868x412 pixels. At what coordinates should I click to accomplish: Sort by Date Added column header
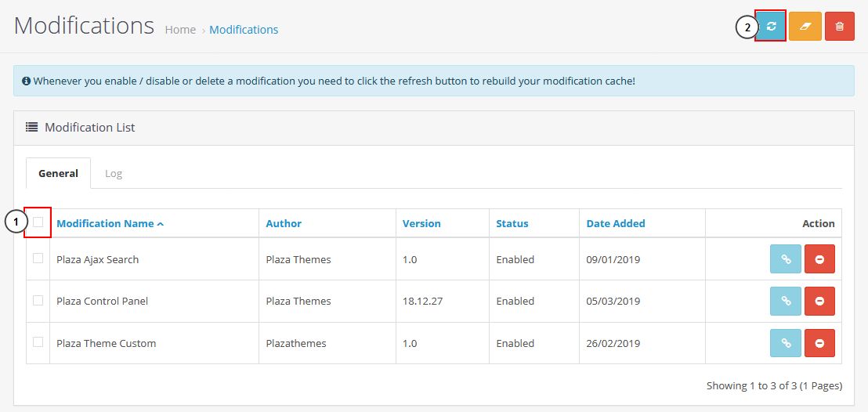tap(616, 224)
